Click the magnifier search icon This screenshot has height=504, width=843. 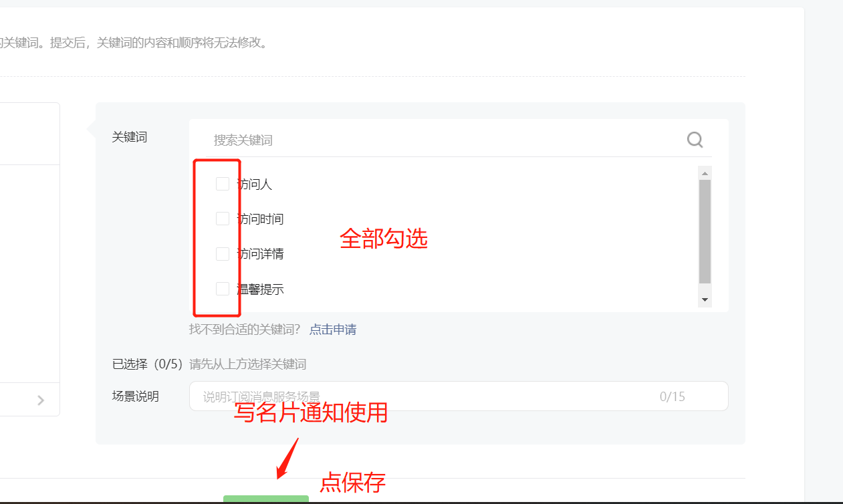(695, 140)
